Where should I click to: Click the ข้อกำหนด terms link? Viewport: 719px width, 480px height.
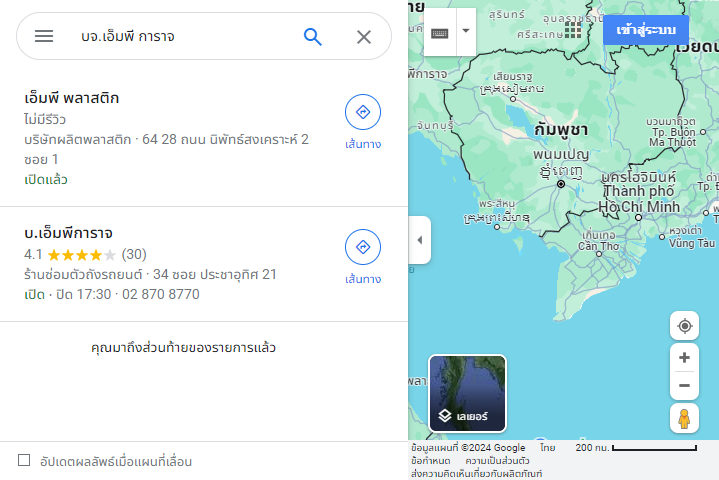[431, 461]
